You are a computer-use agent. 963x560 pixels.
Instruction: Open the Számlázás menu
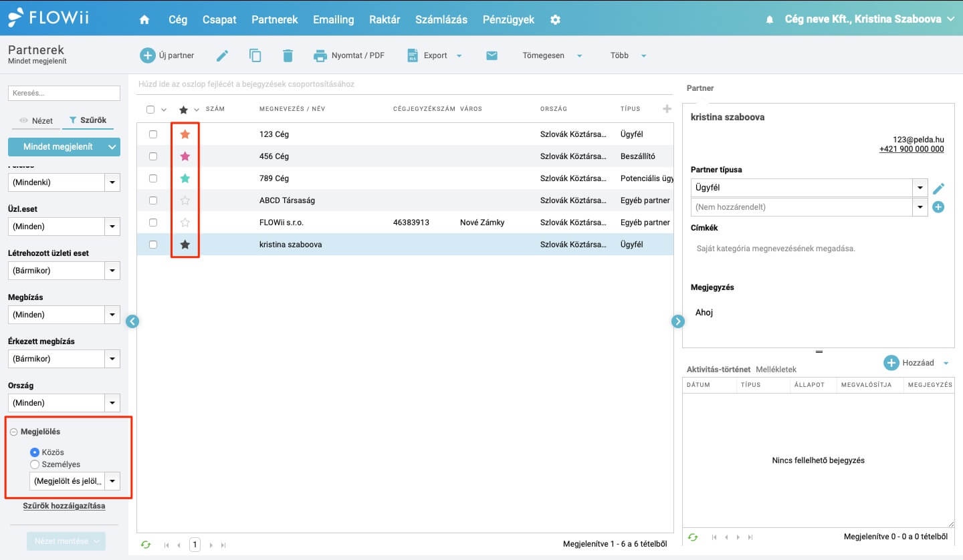tap(441, 19)
